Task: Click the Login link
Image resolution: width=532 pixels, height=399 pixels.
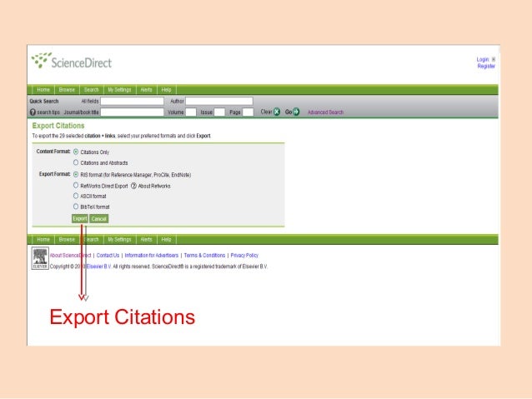Action: click(483, 59)
